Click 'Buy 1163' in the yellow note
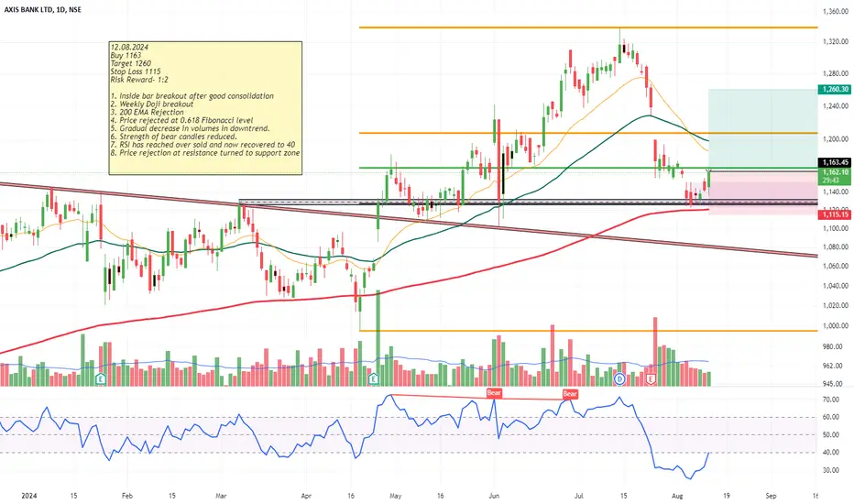Viewport: 854px width, 504px height. [126, 56]
